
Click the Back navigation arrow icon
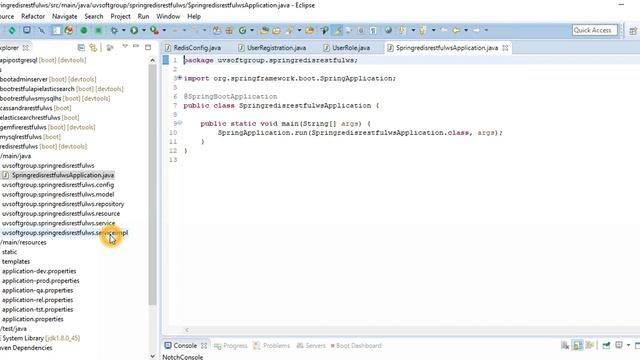(x=456, y=30)
